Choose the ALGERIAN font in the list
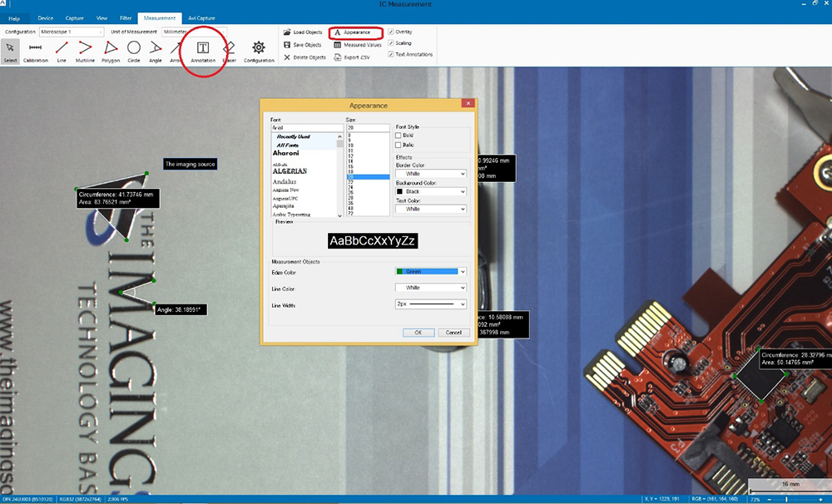 [x=290, y=171]
